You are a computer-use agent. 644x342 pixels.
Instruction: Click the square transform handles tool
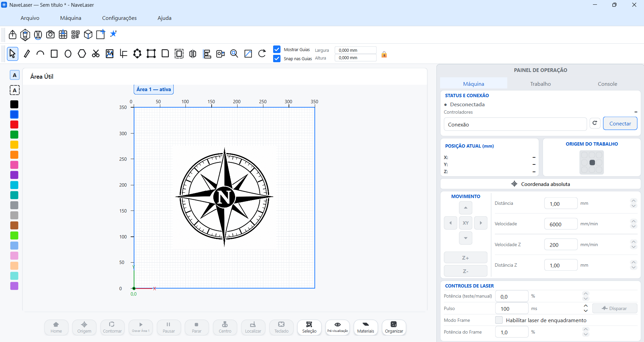[151, 54]
